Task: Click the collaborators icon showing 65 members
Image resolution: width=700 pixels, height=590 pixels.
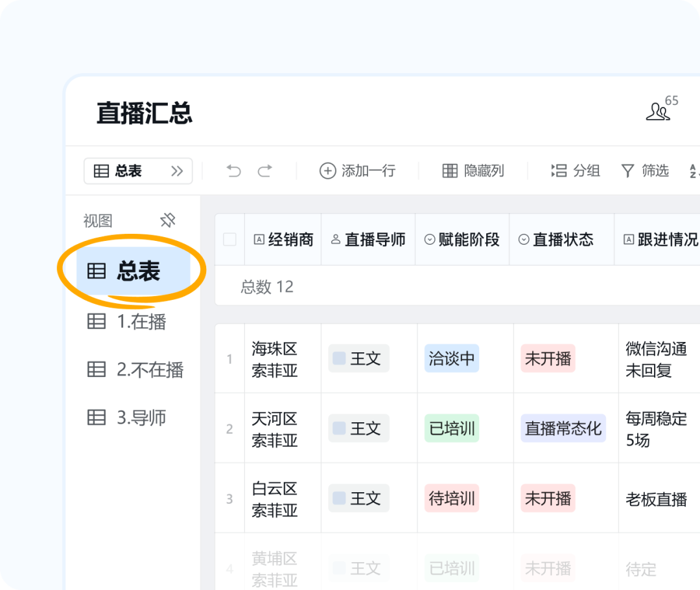Action: point(659,111)
